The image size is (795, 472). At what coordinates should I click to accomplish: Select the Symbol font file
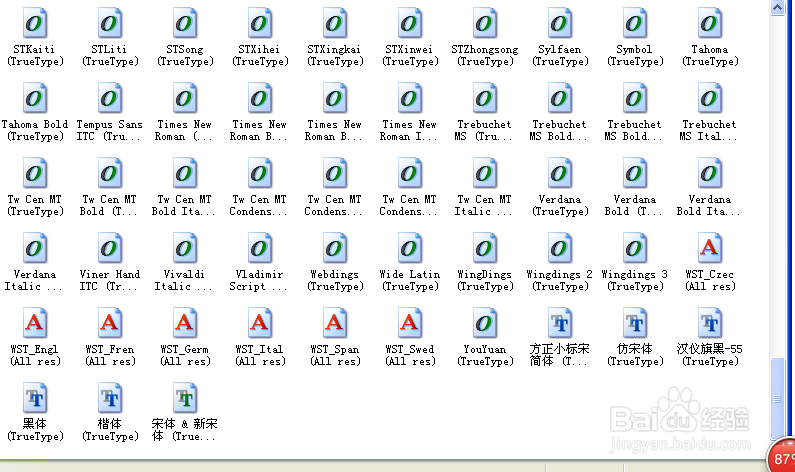click(x=635, y=23)
